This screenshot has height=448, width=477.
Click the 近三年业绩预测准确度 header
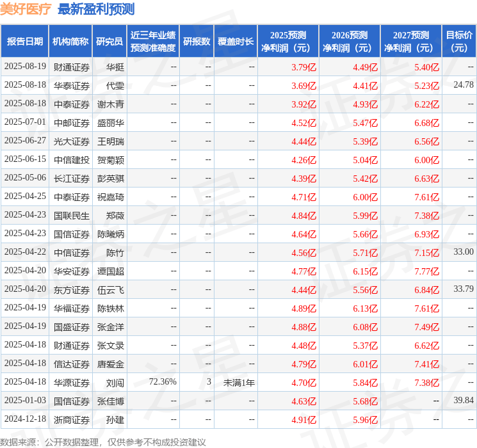153,42
